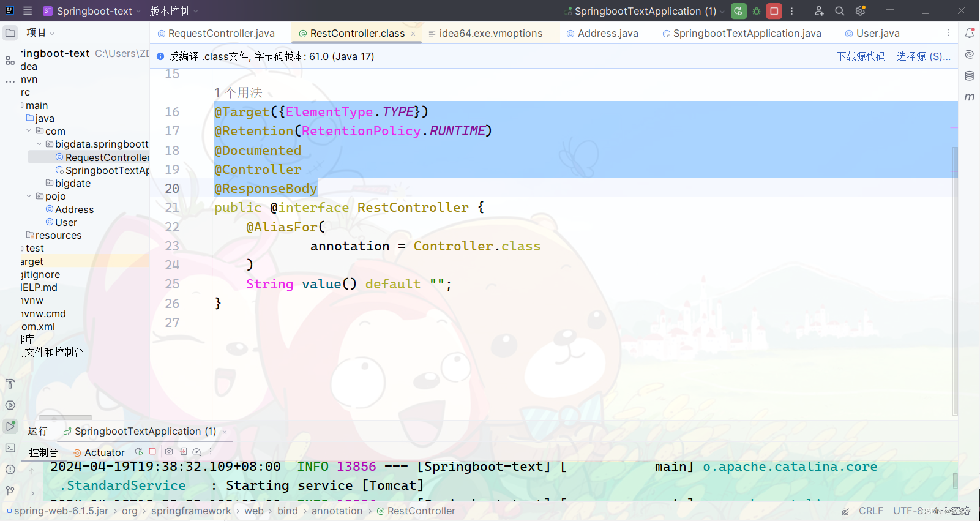Expand the console side chevron
The height and width of the screenshot is (521, 980).
[x=32, y=493]
